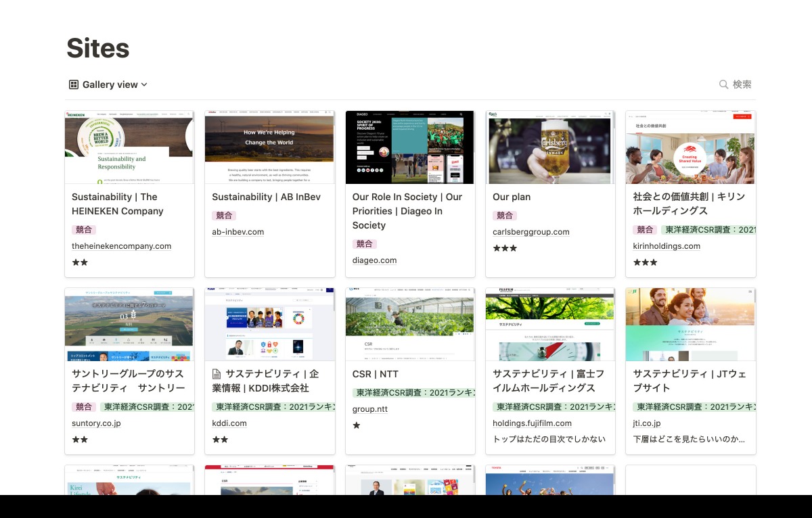Click the three-star rating on the Kirin card

pos(645,262)
